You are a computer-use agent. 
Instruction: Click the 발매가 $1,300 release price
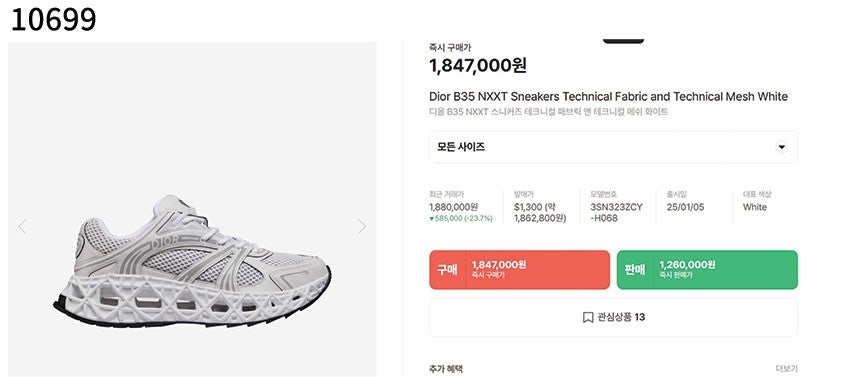tap(540, 212)
